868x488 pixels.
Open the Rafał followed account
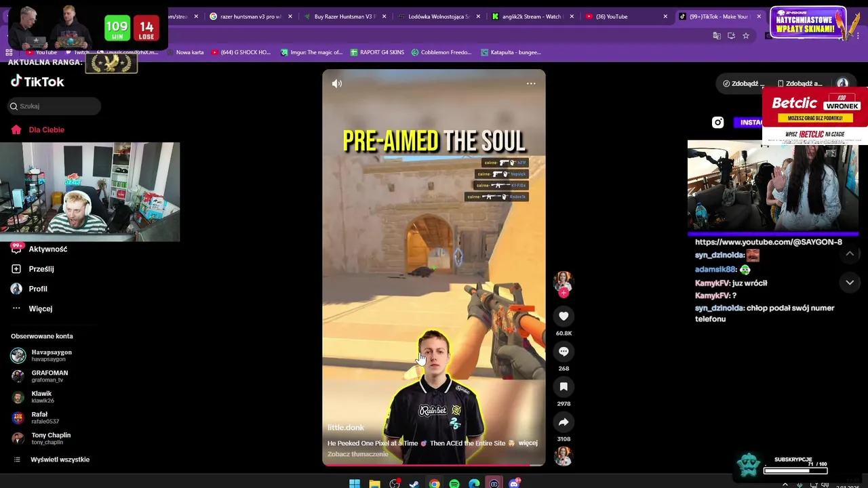(x=35, y=418)
